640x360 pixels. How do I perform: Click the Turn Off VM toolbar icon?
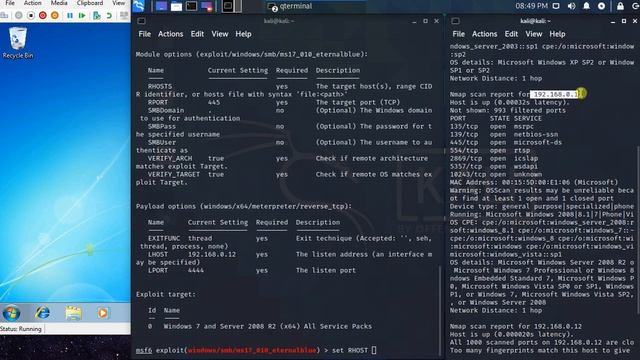point(31,16)
